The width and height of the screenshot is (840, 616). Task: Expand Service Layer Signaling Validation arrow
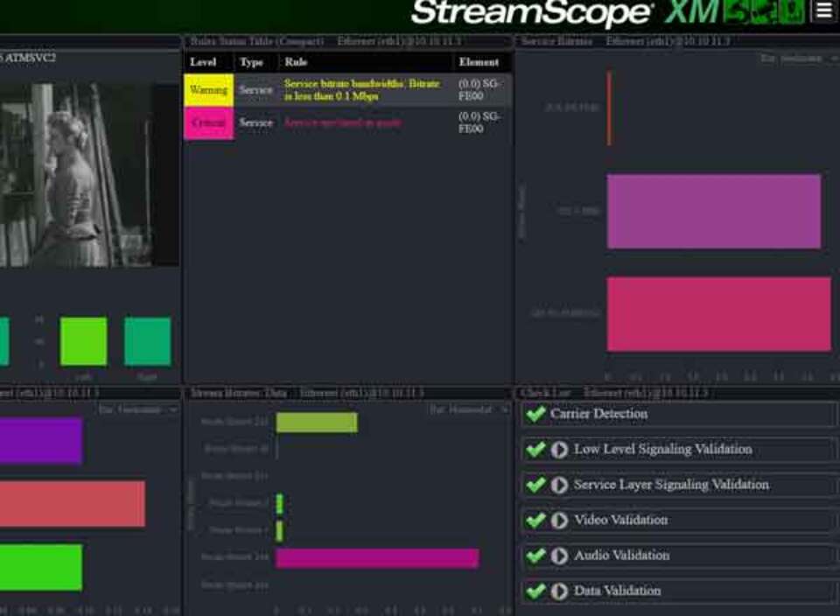click(559, 485)
